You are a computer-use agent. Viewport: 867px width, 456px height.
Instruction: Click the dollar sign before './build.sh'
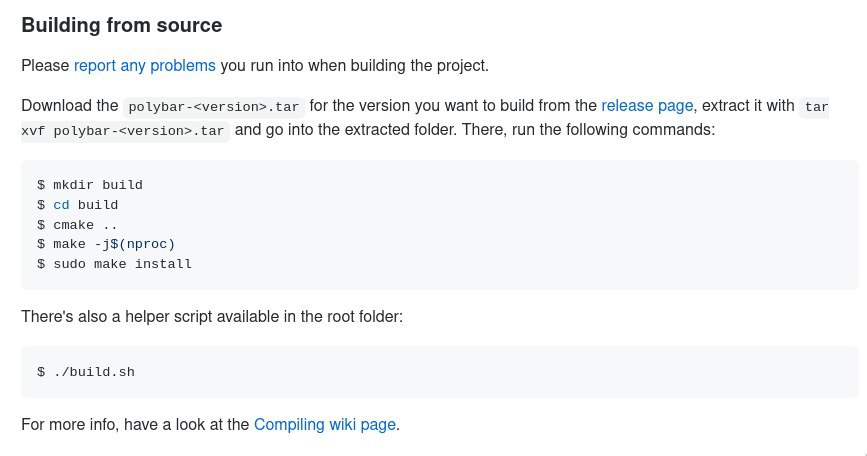coord(41,372)
